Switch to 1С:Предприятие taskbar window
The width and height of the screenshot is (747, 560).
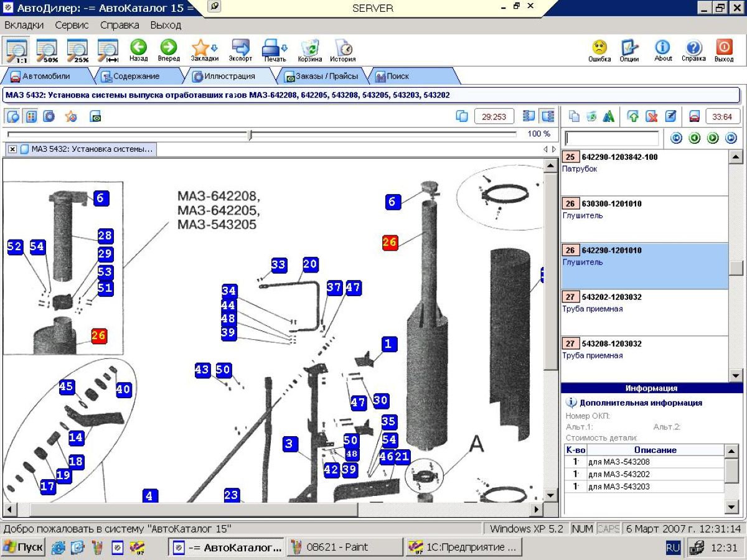pyautogui.click(x=463, y=548)
